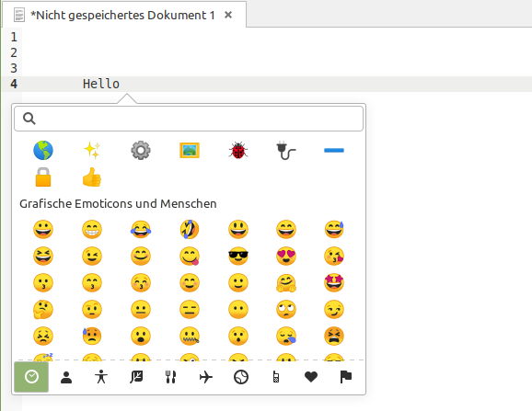Screen dimensions: 532x411
Task: Open body and clothing emoji category
Action: pos(101,377)
